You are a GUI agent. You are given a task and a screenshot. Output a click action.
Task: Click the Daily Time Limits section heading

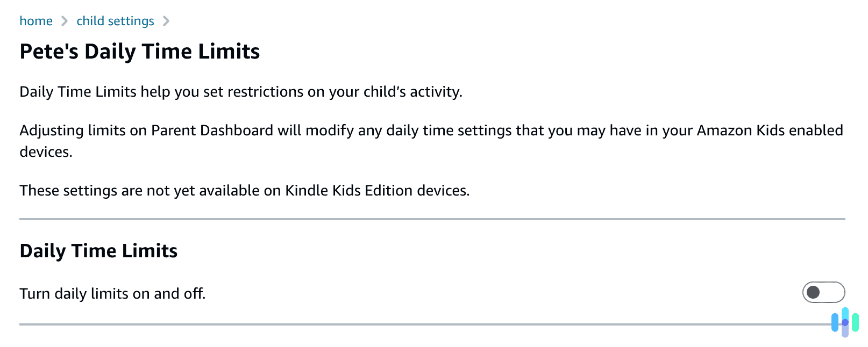[x=98, y=250]
